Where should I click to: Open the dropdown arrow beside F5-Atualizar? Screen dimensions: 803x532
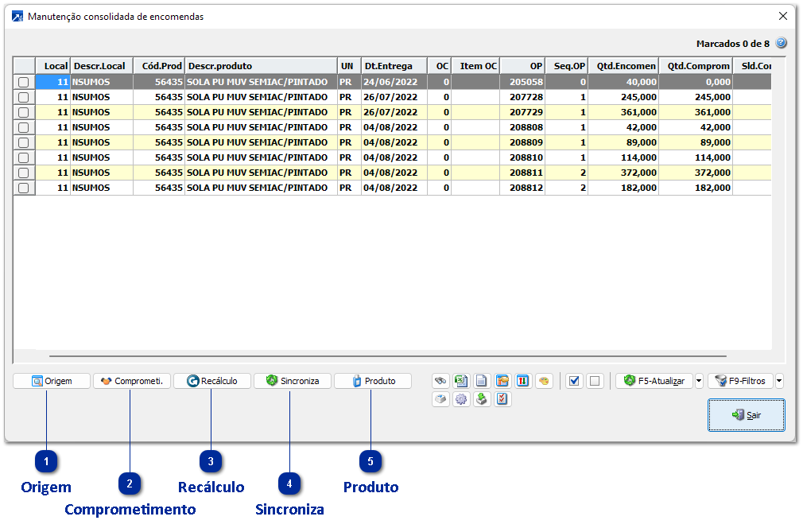pyautogui.click(x=699, y=381)
